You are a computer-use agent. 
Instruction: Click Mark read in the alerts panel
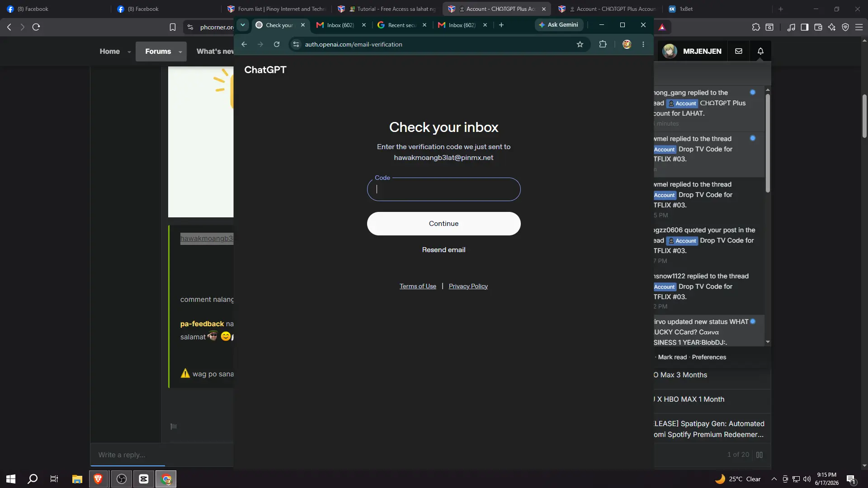click(x=672, y=357)
